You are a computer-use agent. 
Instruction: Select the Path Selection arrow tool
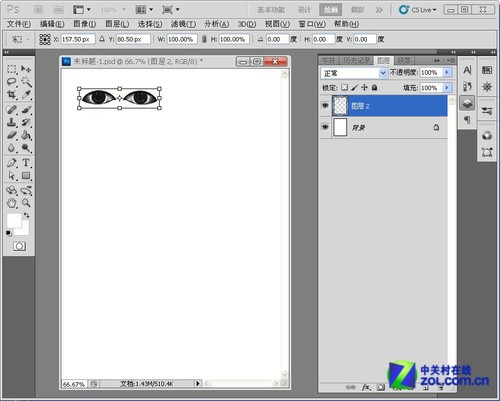(12, 175)
